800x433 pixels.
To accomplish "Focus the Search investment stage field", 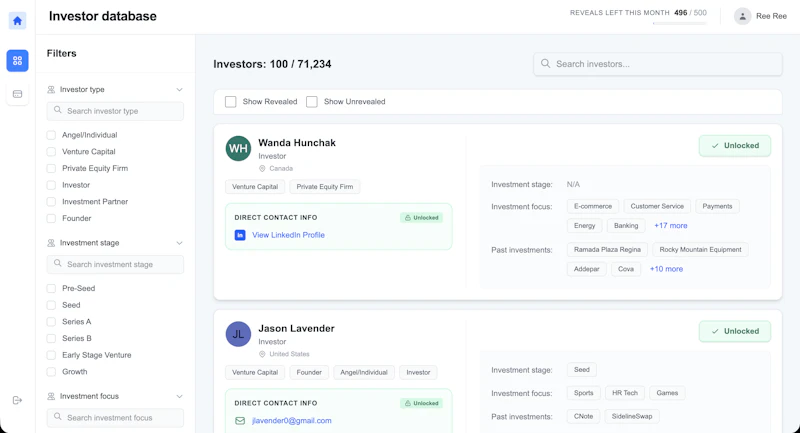I will (115, 264).
